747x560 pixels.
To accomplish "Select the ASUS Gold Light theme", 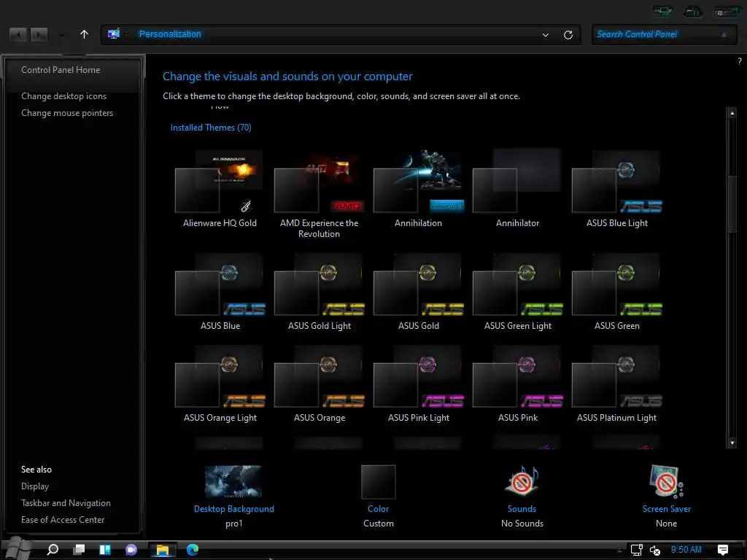I will pos(320,290).
